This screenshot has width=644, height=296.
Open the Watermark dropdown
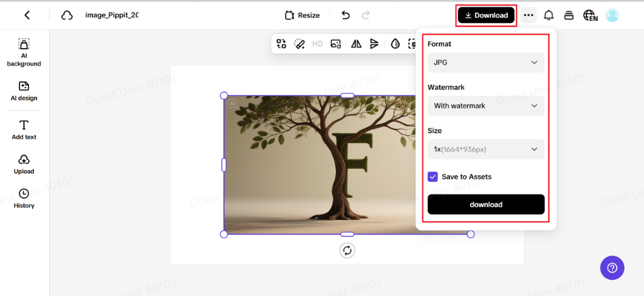(x=485, y=106)
